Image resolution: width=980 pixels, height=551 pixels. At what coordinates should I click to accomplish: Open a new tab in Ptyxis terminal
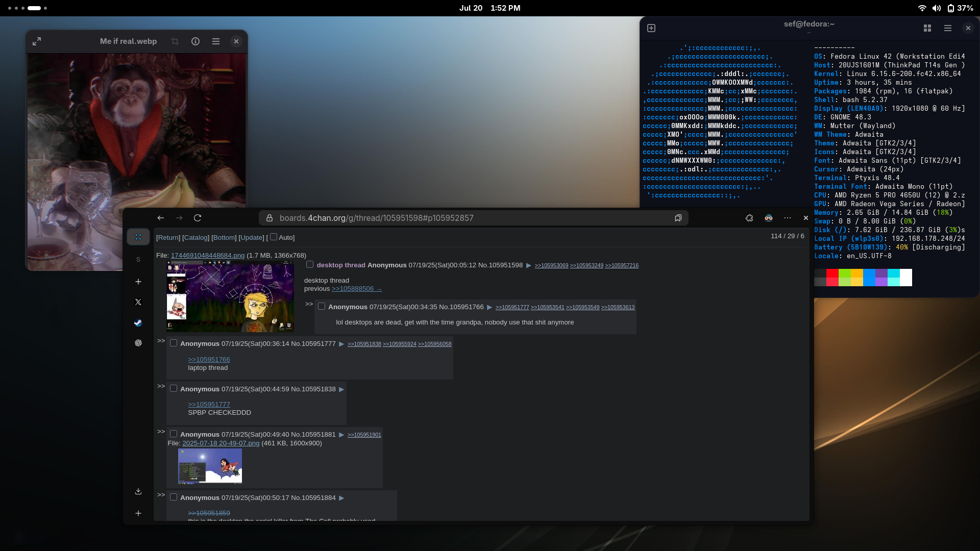coord(651,28)
